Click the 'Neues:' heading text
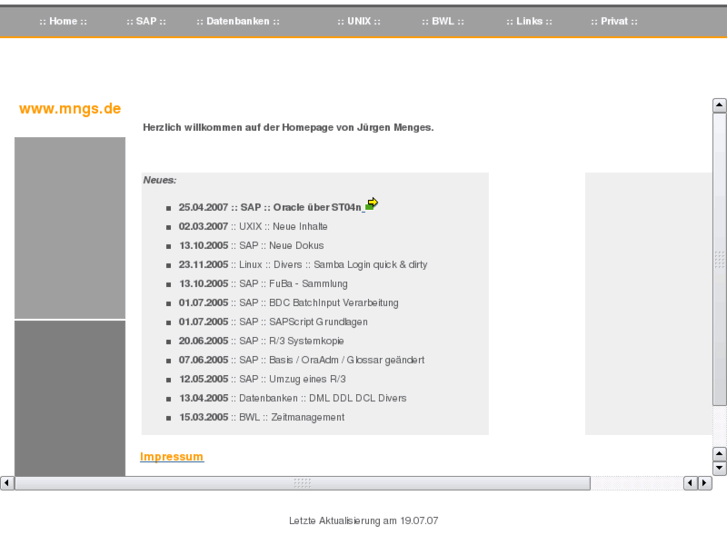This screenshot has height=545, width=727. point(159,180)
